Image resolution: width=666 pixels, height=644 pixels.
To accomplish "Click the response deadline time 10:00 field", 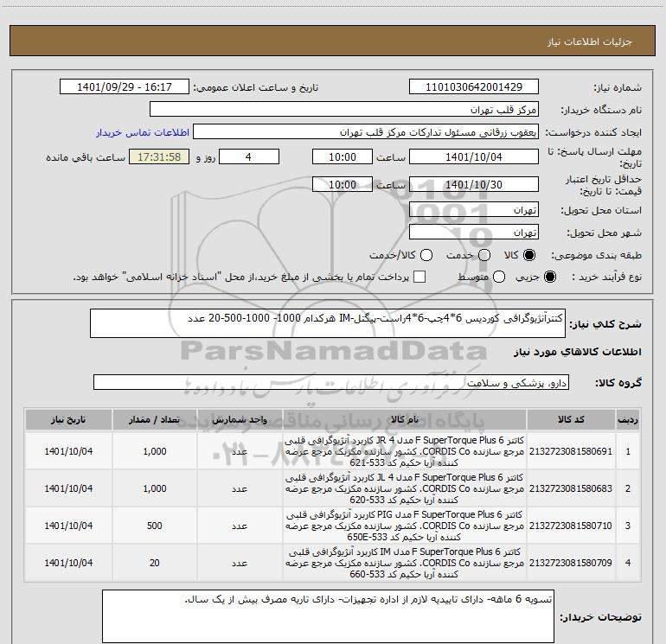I will pos(343,156).
